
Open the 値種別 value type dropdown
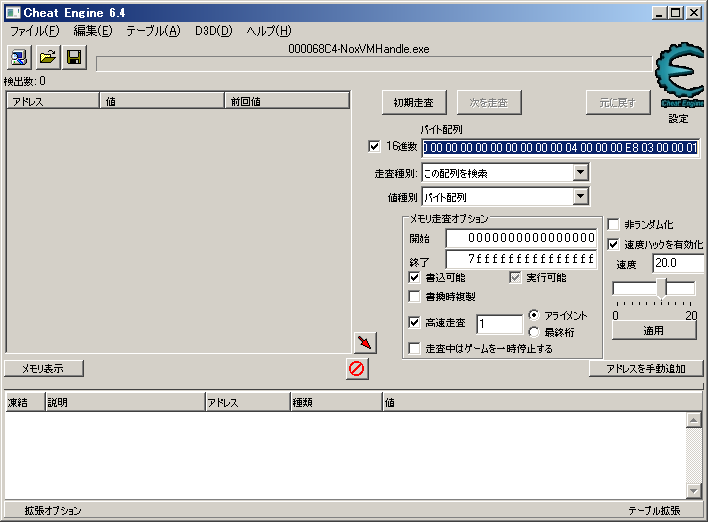click(x=581, y=196)
